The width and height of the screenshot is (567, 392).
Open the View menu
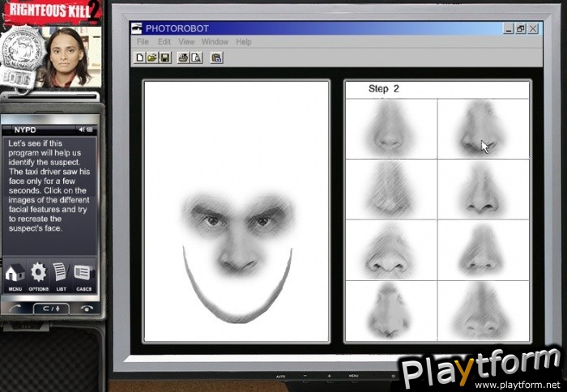click(x=186, y=42)
